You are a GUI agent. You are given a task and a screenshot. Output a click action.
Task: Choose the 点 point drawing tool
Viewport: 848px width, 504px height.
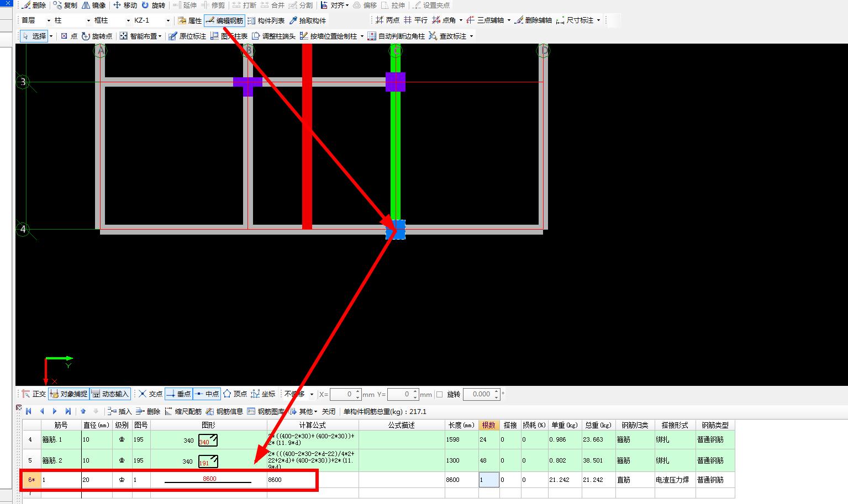(x=69, y=36)
